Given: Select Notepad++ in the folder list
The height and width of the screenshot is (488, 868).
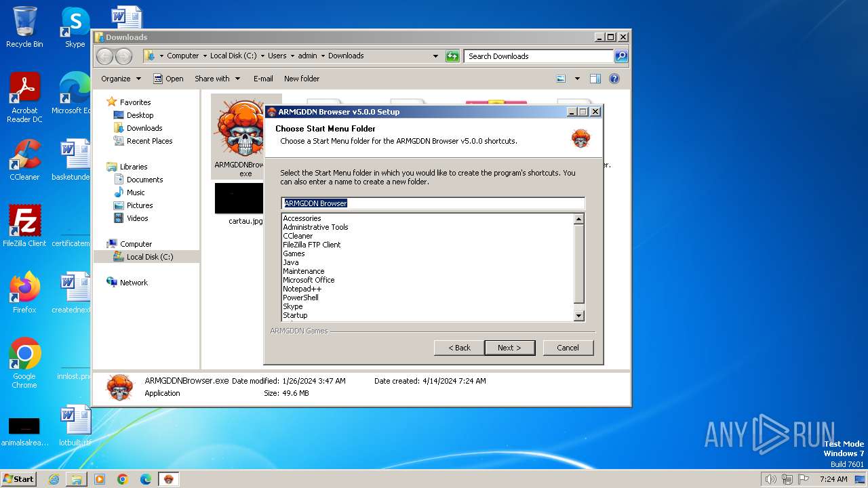Looking at the screenshot, I should tap(302, 289).
